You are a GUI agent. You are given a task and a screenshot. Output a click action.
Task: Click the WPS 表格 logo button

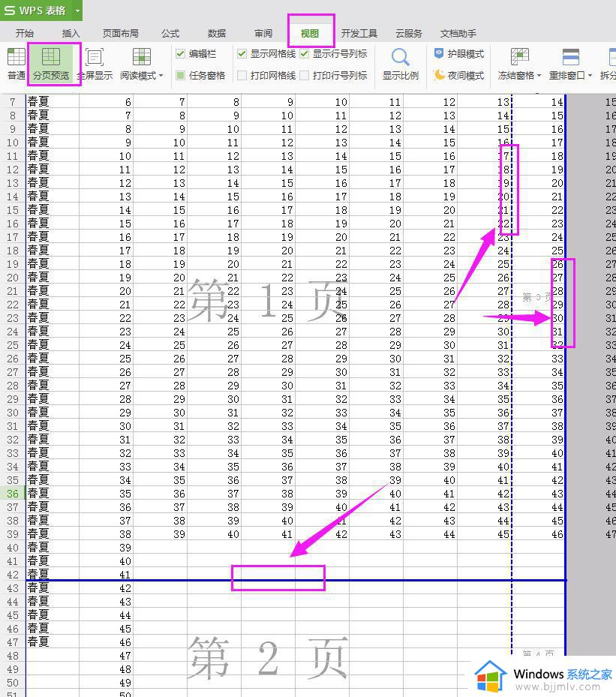point(35,10)
